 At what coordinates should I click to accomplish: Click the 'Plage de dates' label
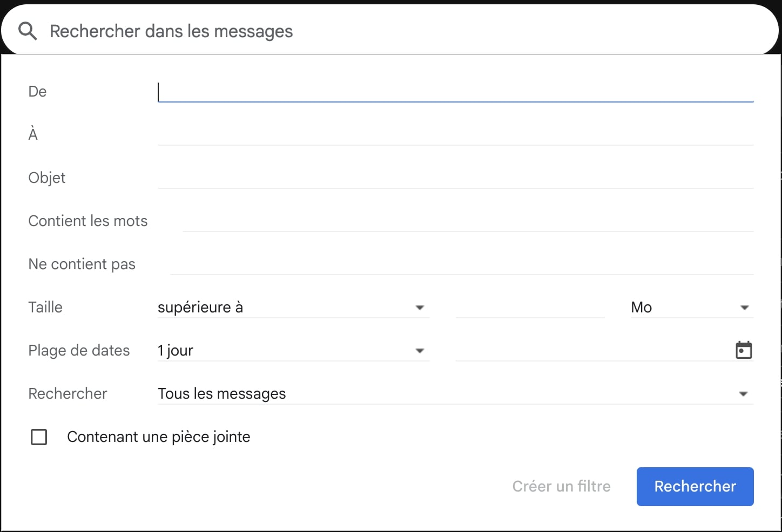point(79,351)
